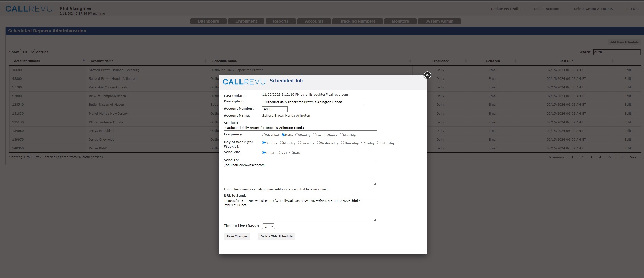Set Send Via to Both

click(x=291, y=153)
